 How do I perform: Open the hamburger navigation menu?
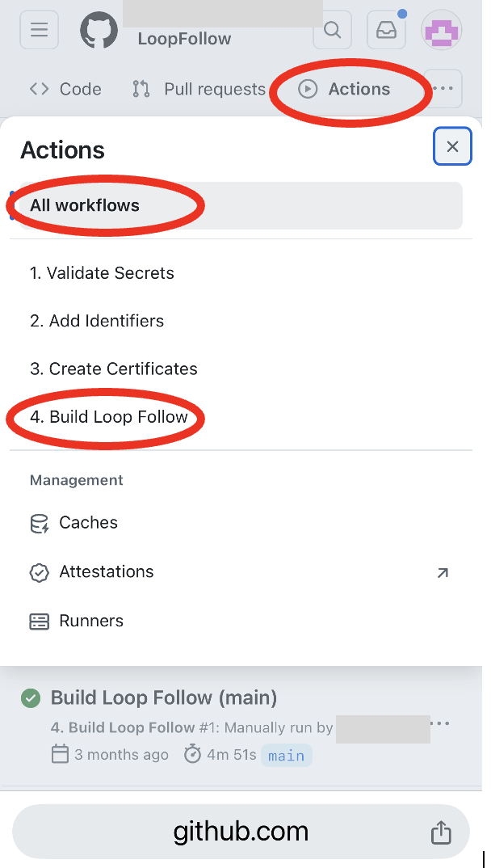pyautogui.click(x=40, y=29)
